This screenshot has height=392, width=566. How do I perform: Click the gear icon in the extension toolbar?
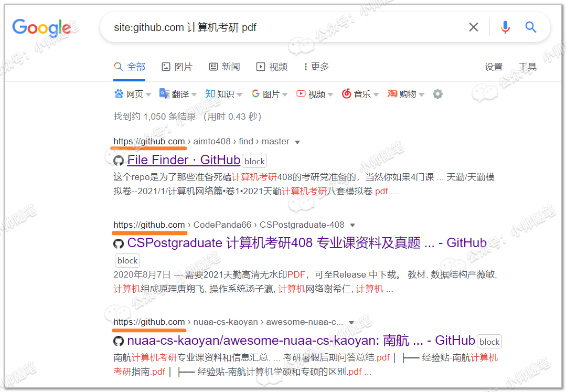[x=437, y=94]
